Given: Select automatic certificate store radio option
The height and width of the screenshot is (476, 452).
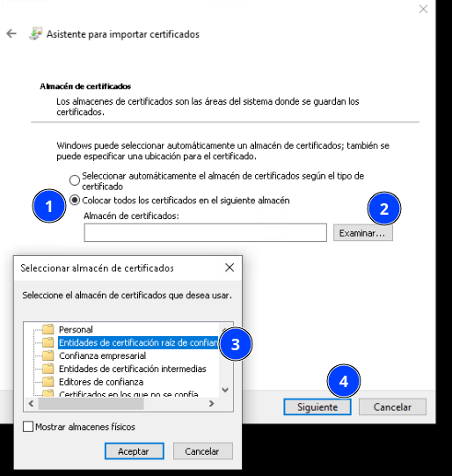Looking at the screenshot, I should coord(75,180).
